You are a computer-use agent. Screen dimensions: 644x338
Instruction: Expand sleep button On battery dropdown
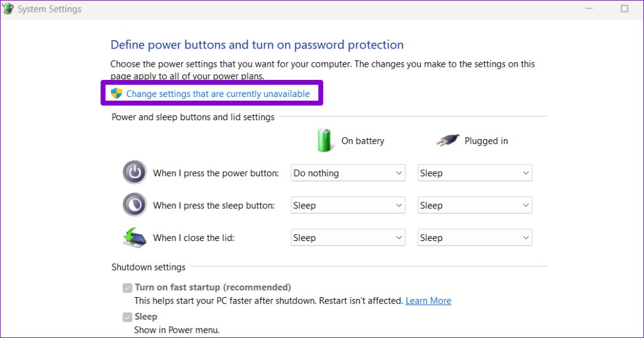[x=348, y=205]
